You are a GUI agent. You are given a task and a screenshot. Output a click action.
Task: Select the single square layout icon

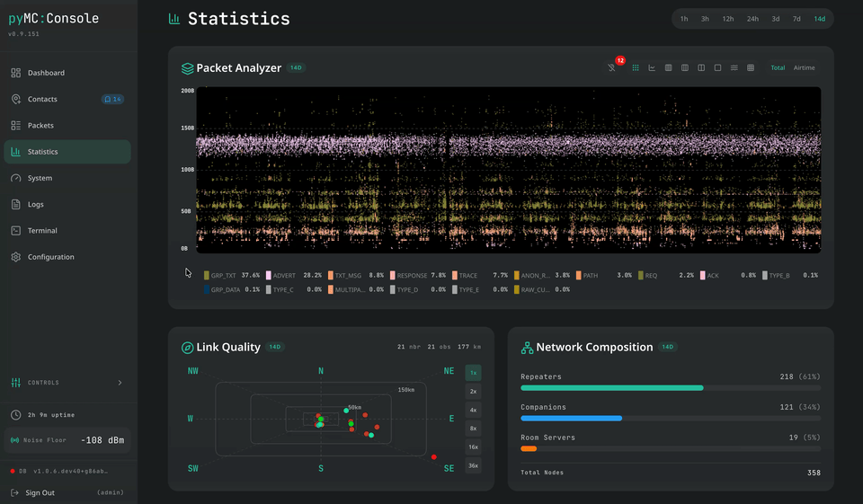pyautogui.click(x=717, y=67)
